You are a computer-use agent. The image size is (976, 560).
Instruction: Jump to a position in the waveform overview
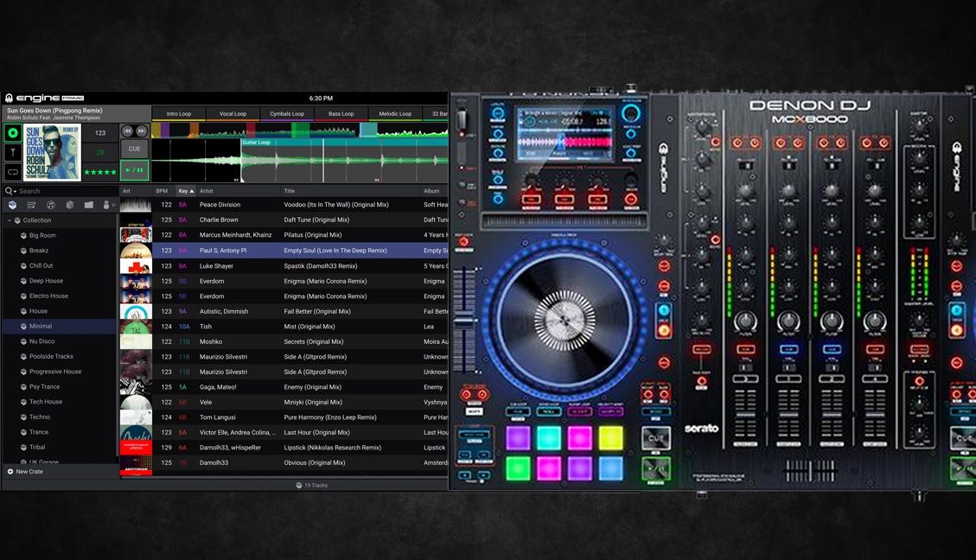[x=300, y=130]
